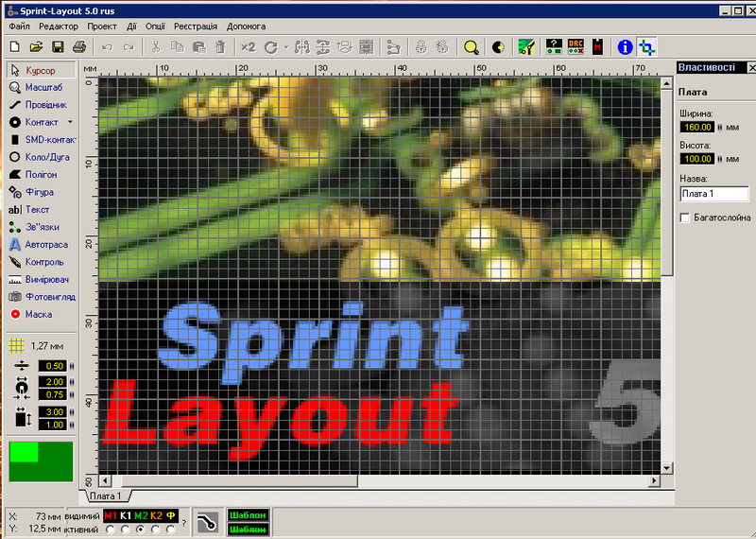Click the blue info icon
This screenshot has height=539, width=756.
click(625, 46)
